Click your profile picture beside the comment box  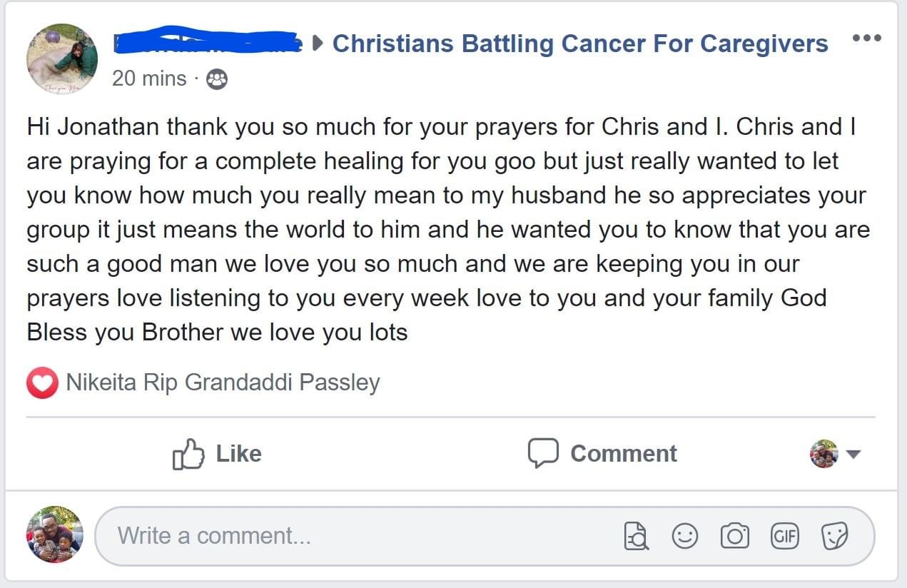54,535
